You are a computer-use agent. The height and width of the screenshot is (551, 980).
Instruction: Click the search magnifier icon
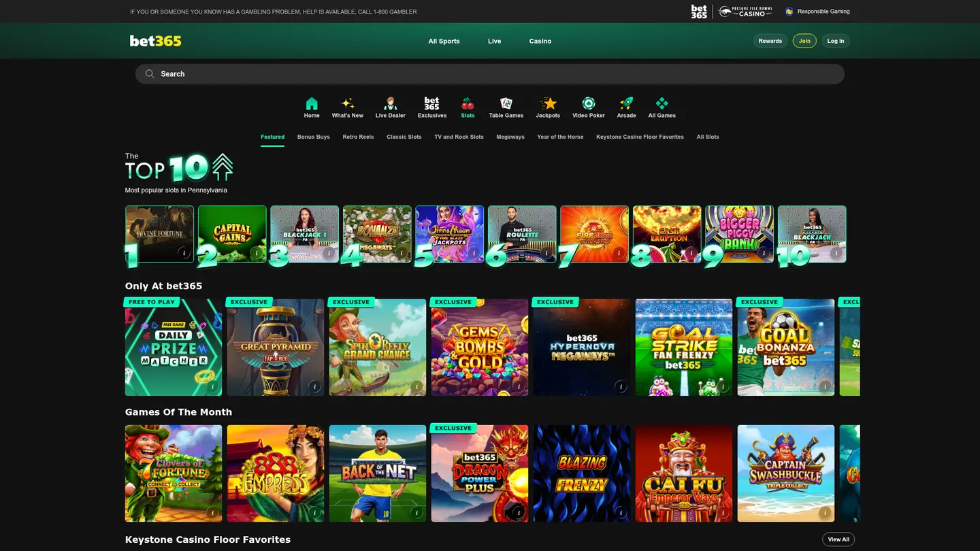point(150,73)
